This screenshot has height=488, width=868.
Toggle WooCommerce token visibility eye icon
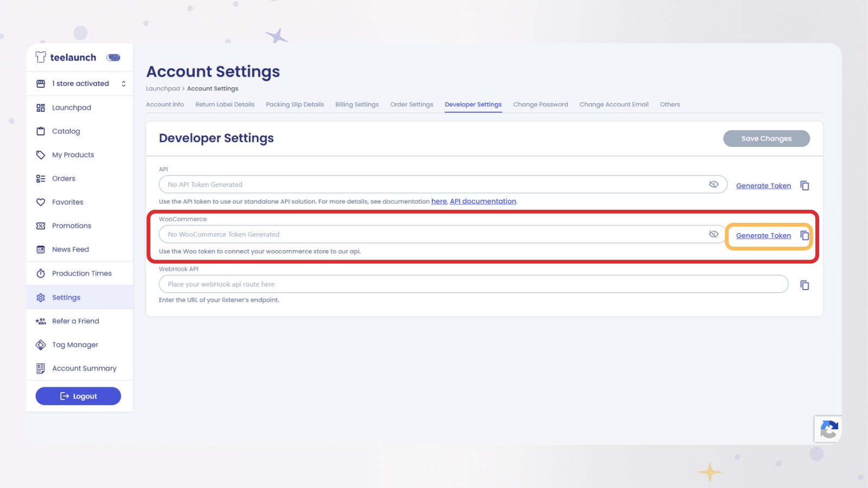pos(713,234)
